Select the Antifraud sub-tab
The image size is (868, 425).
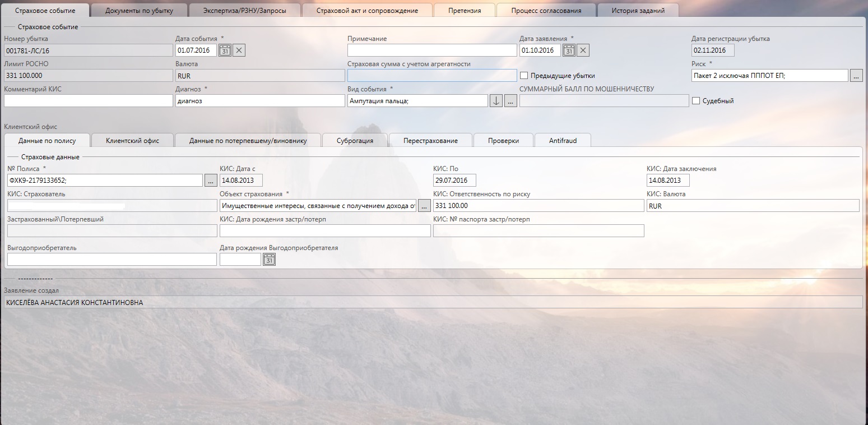click(x=563, y=141)
